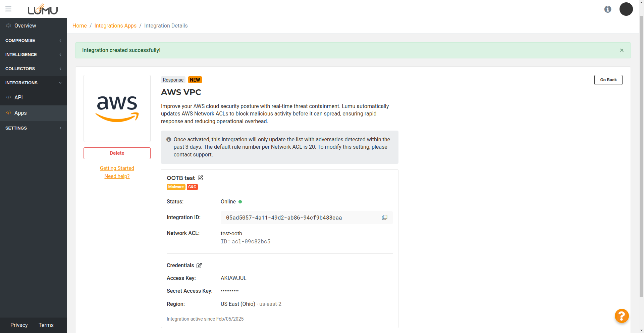Open the orange help question bubble
The width and height of the screenshot is (644, 333).
[621, 316]
